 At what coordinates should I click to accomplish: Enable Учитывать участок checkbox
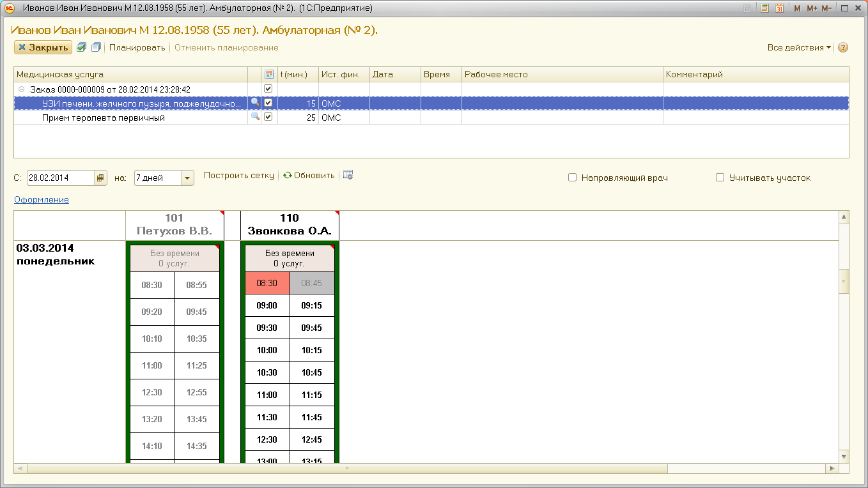point(720,178)
